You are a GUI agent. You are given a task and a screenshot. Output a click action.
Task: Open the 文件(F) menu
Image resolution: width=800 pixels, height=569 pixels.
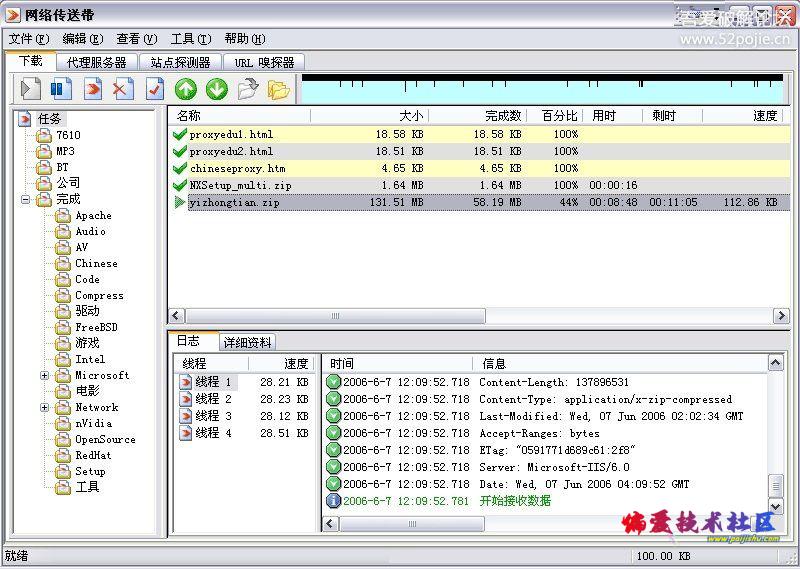(29, 39)
